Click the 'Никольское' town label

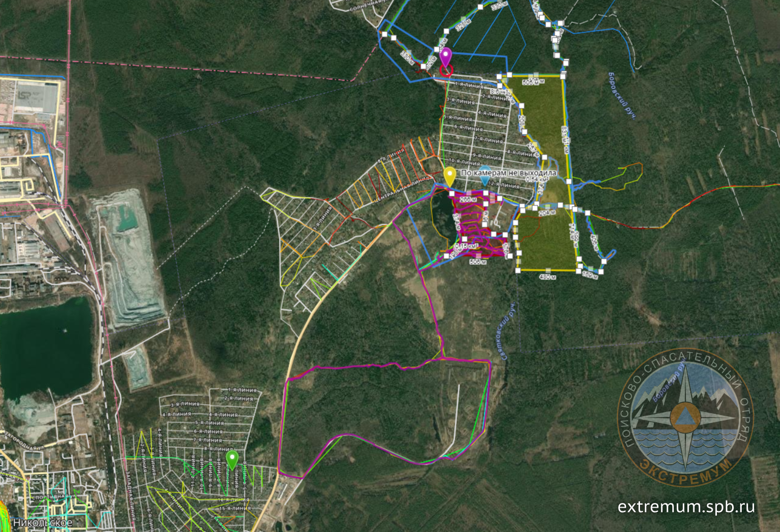(x=52, y=522)
